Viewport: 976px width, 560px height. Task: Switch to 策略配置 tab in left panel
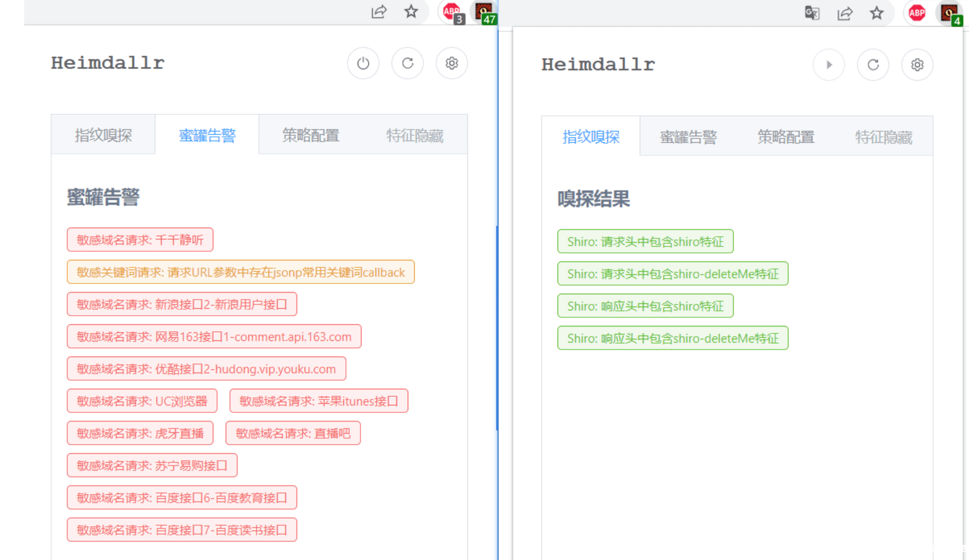point(310,135)
